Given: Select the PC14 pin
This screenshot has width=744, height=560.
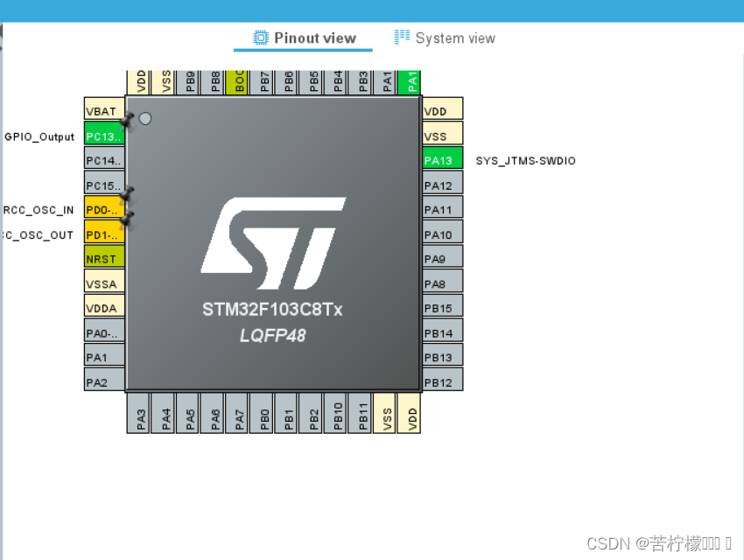Looking at the screenshot, I should [x=104, y=157].
